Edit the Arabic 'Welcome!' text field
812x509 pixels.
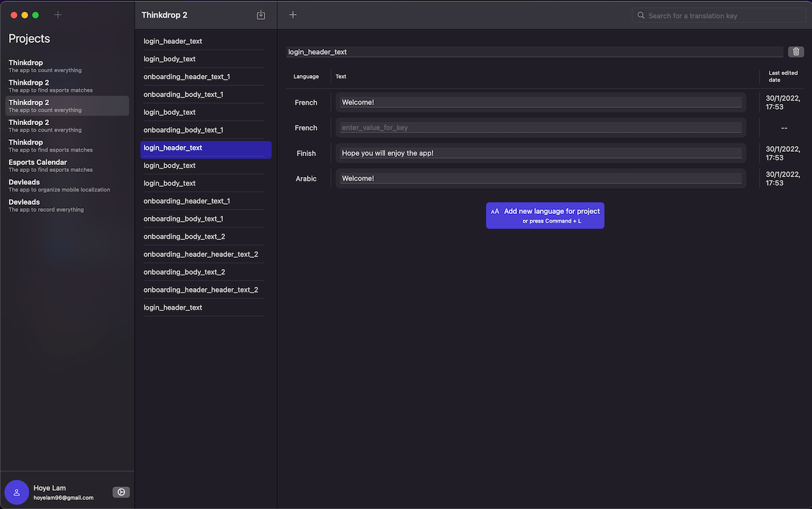541,178
